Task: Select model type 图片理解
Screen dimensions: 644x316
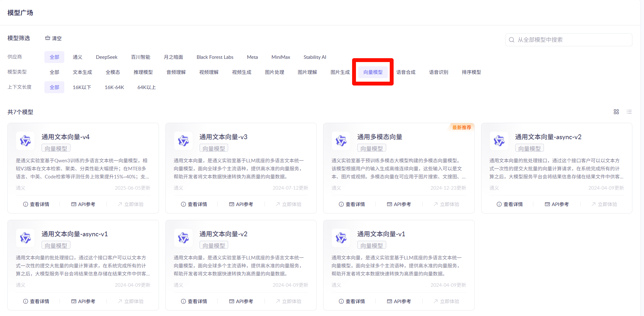Action: [x=307, y=72]
